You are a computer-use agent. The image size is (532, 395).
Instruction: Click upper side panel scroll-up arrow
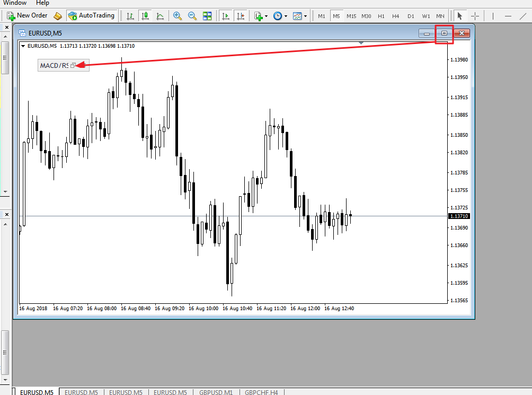5,36
